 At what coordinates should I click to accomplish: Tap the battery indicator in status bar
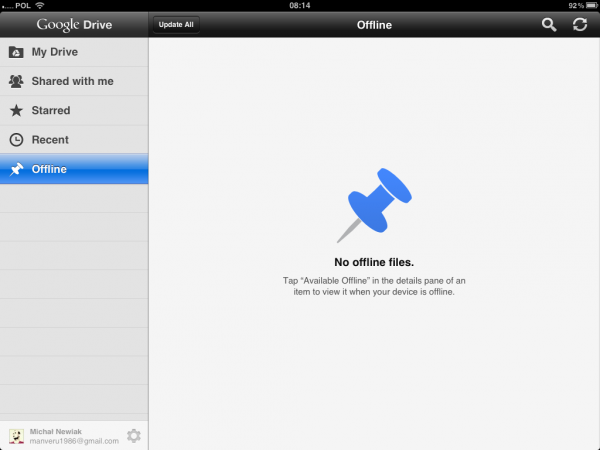(x=587, y=5)
